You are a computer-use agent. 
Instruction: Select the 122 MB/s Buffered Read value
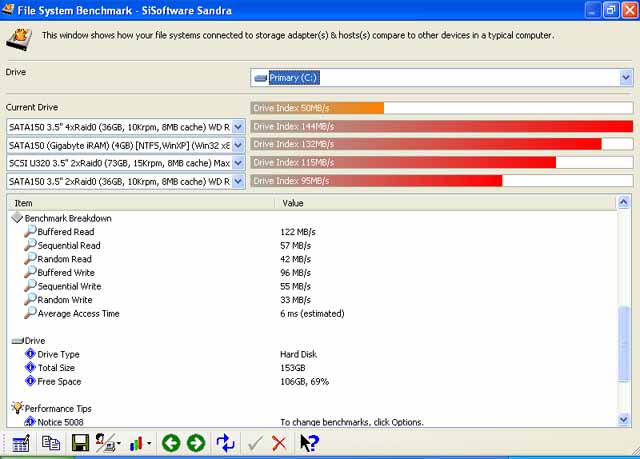[298, 232]
